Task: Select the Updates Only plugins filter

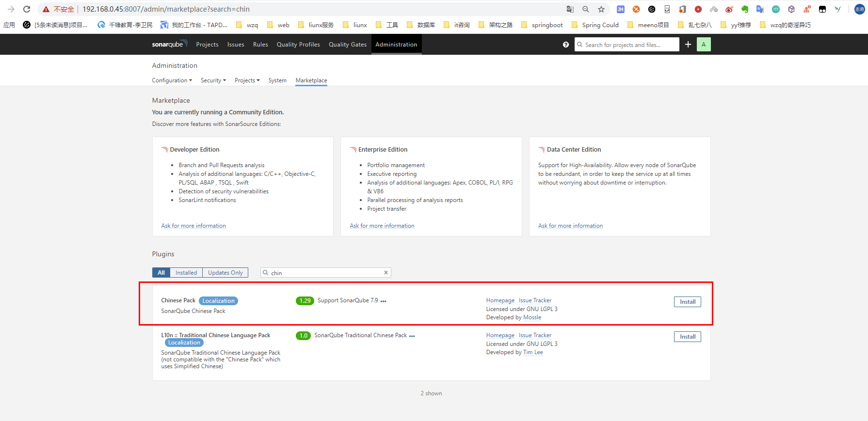Action: coord(225,273)
